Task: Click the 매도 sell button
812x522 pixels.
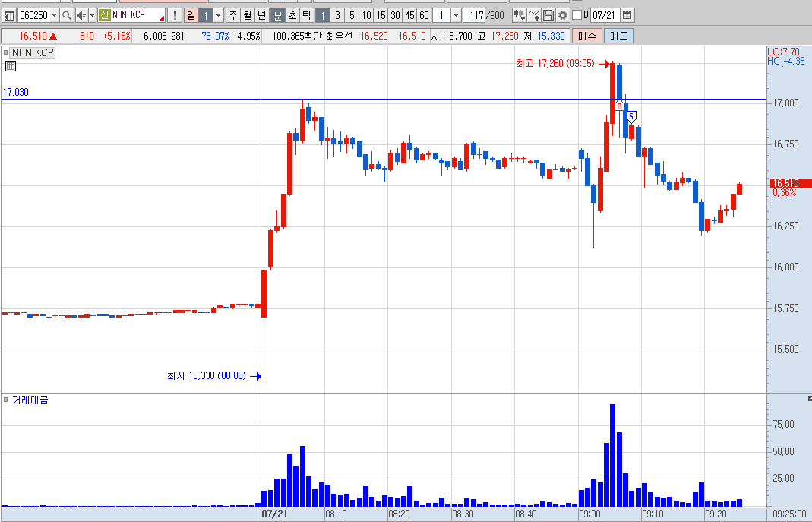Action: click(x=619, y=36)
